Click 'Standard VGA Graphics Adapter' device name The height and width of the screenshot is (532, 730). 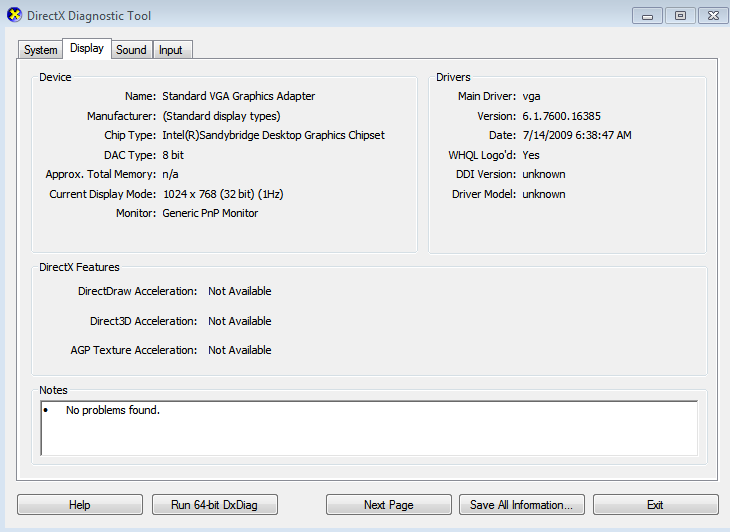pyautogui.click(x=238, y=96)
